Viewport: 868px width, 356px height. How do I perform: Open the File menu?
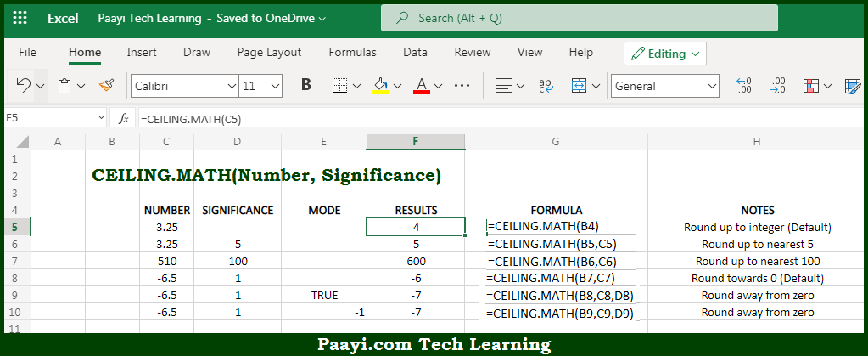click(27, 52)
